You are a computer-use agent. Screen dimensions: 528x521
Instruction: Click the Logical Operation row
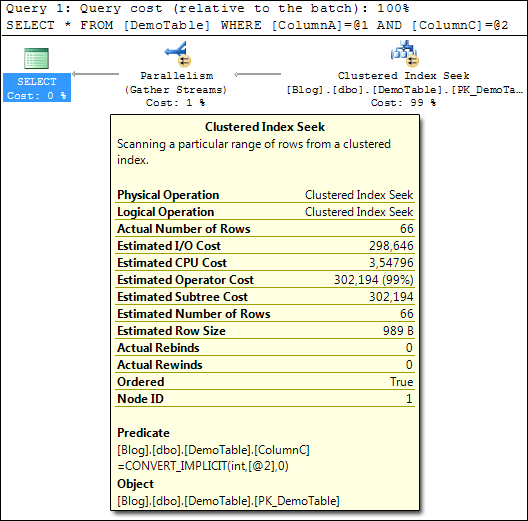[x=265, y=212]
